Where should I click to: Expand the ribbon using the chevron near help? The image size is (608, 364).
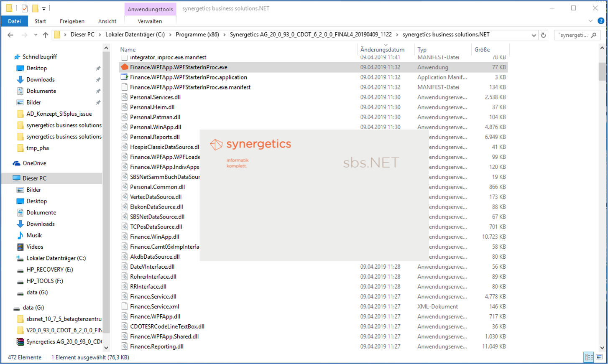tap(590, 21)
